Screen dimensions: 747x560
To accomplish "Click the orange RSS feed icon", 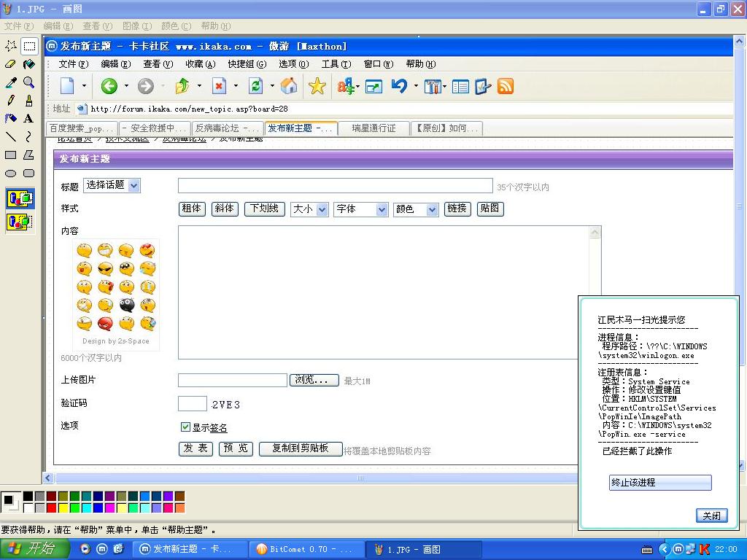I will pos(506,86).
